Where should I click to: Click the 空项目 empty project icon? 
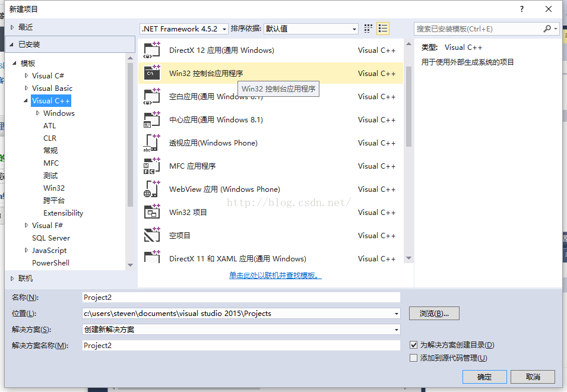(152, 235)
